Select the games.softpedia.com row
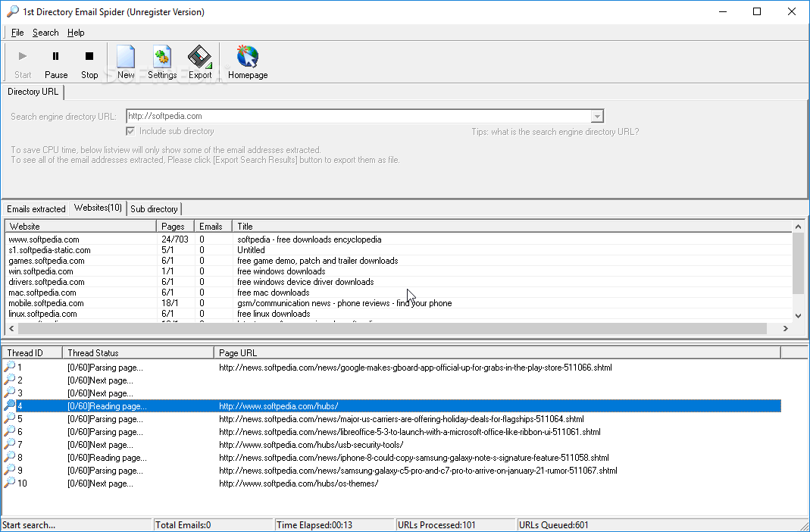The height and width of the screenshot is (532, 810). click(399, 261)
